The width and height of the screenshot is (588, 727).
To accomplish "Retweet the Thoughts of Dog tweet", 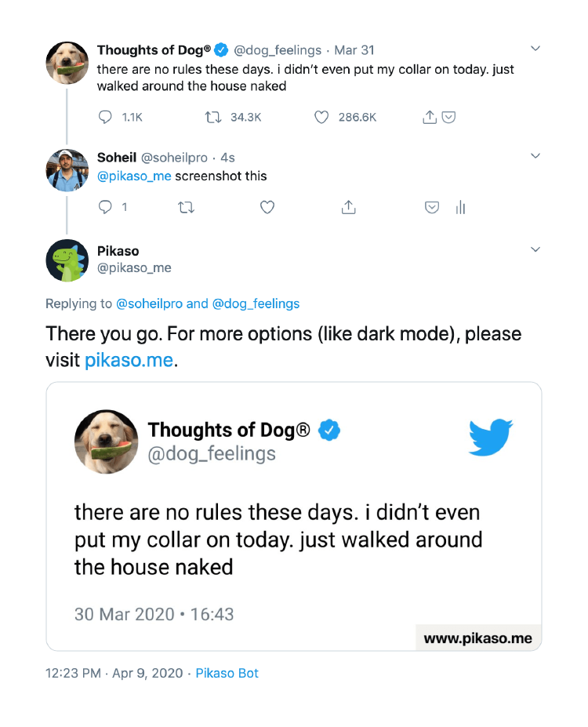I will (x=213, y=118).
